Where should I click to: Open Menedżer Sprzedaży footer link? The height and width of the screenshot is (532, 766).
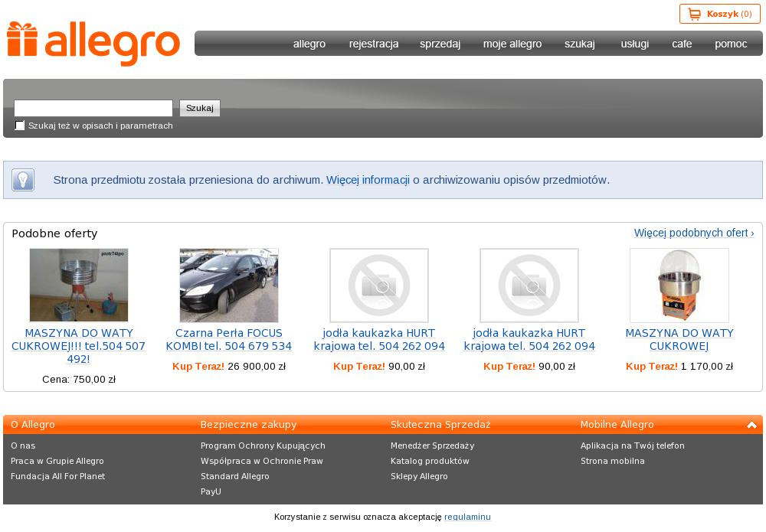click(x=432, y=446)
